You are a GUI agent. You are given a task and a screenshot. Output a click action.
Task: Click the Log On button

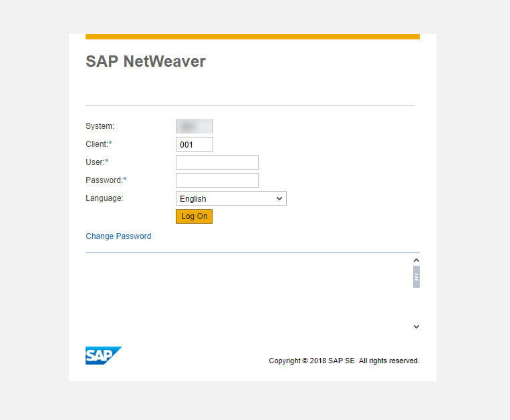point(195,216)
